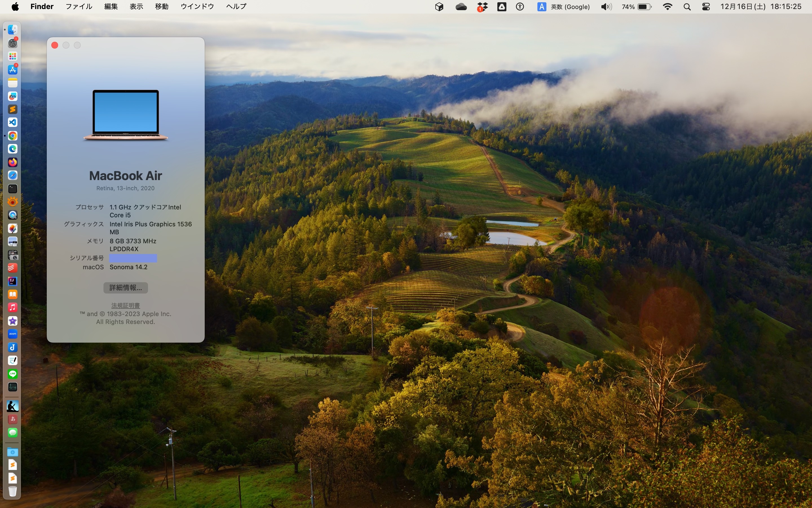Launch Preview from the Dock

(x=13, y=241)
